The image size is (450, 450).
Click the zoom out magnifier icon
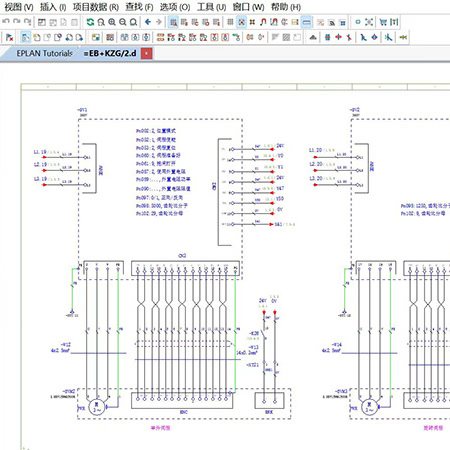point(123,22)
